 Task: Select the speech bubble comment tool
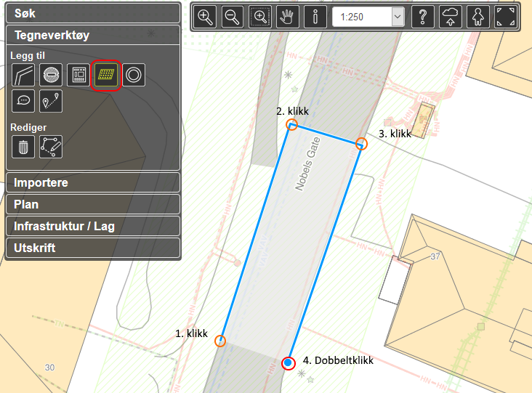tap(23, 101)
